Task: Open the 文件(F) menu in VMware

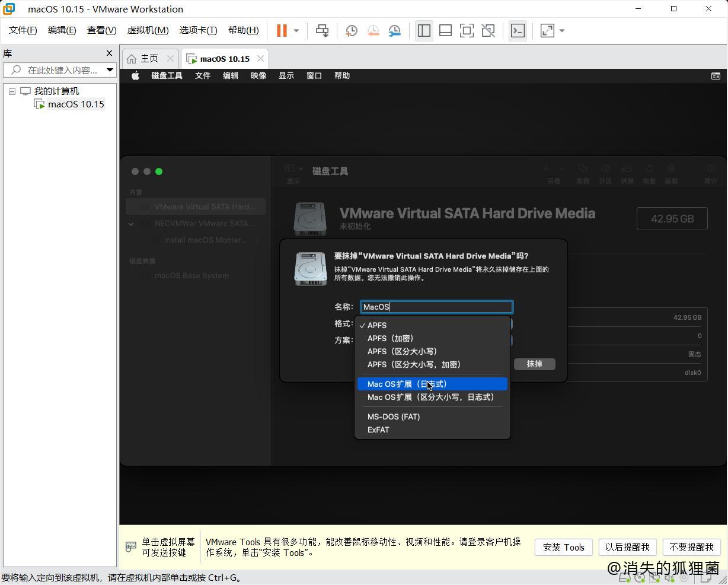Action: [23, 30]
